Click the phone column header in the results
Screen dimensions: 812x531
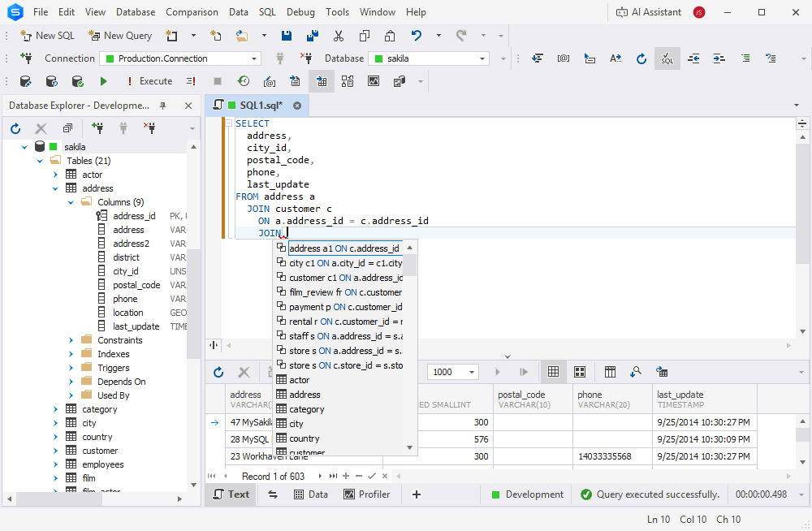tap(612, 399)
